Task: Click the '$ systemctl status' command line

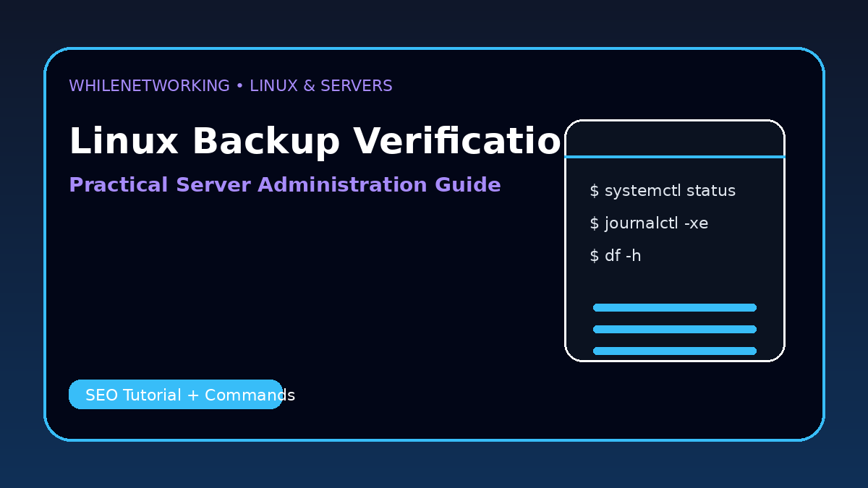Action: [663, 191]
